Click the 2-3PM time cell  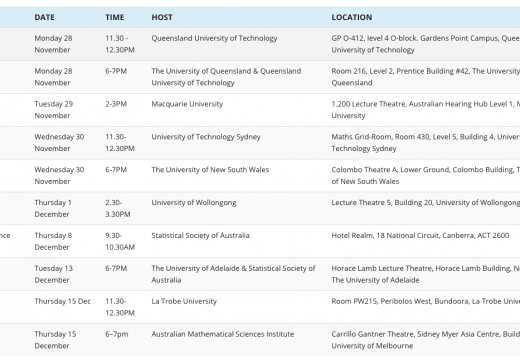116,104
